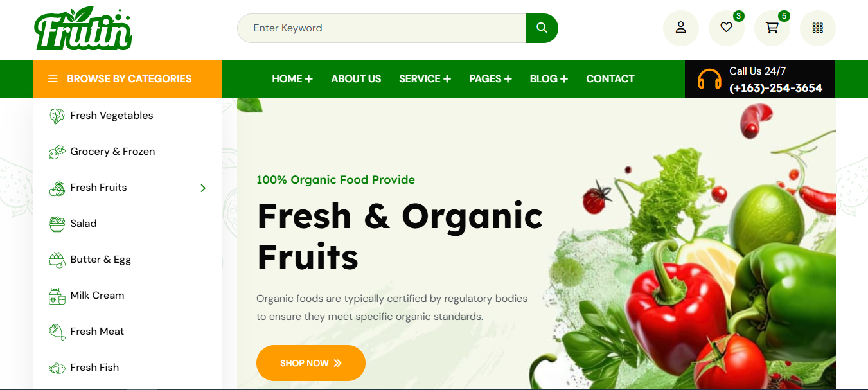This screenshot has height=390, width=868.
Task: Expand the Fresh Fruits submenu arrow
Action: point(203,188)
